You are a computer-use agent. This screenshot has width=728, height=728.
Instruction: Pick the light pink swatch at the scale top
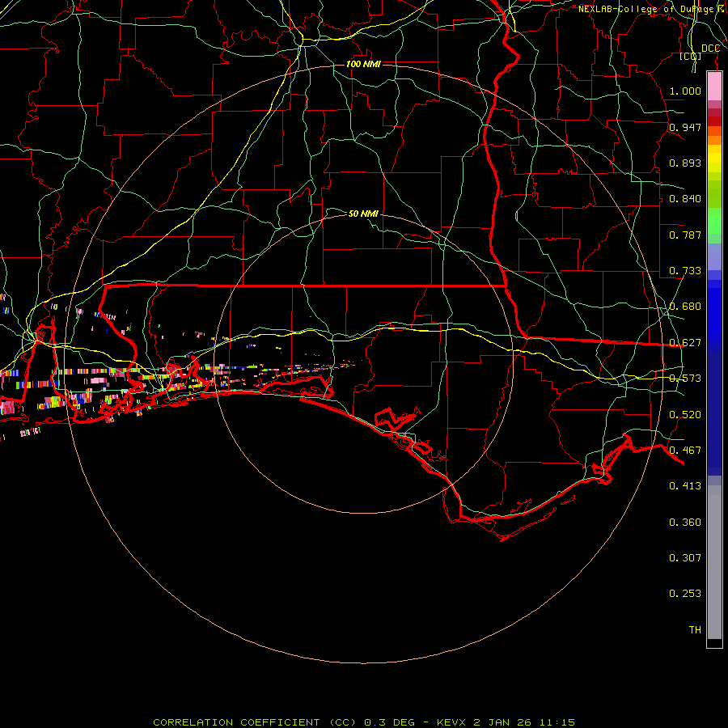point(714,87)
